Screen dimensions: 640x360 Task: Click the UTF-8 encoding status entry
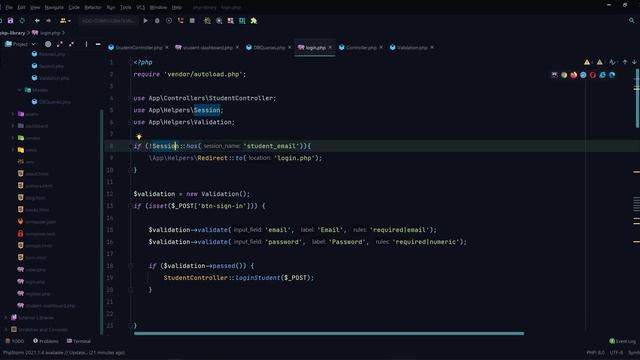coord(616,352)
